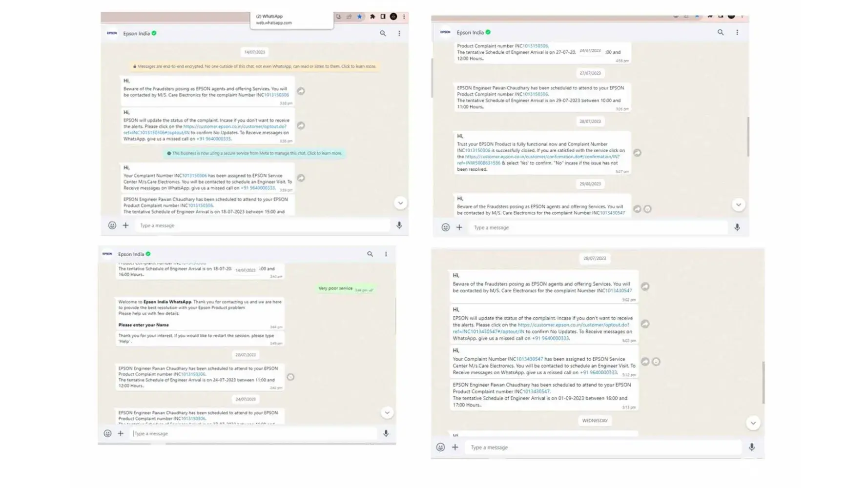
Task: Click the top-right chat message input field
Action: [x=598, y=227]
